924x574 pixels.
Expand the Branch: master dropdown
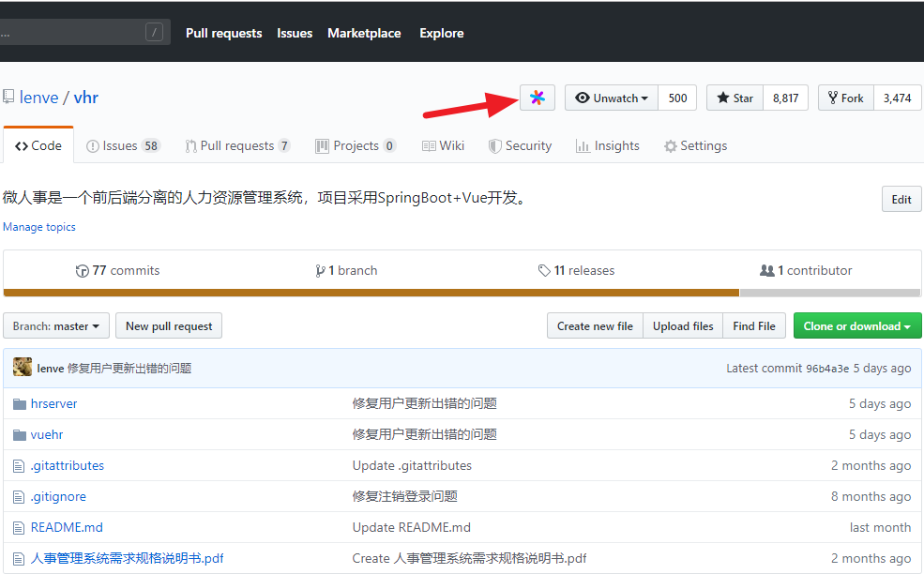55,325
